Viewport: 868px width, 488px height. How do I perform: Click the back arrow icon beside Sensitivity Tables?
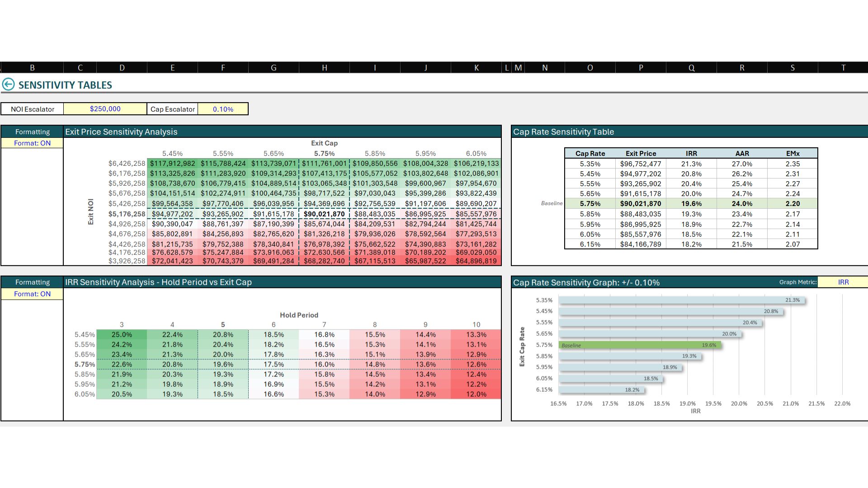tap(8, 84)
